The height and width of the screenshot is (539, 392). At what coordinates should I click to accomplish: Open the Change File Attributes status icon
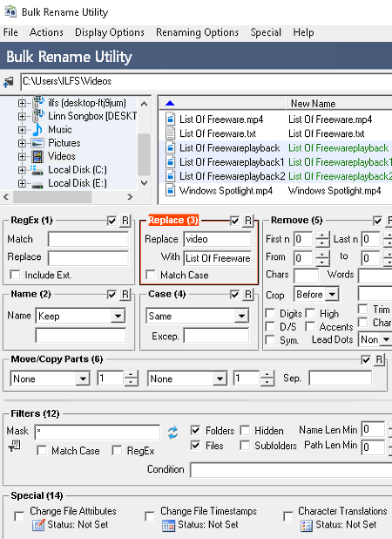(x=38, y=525)
